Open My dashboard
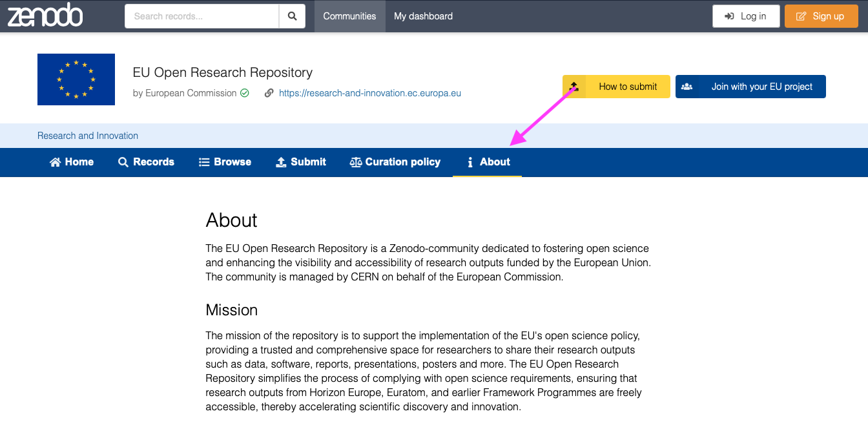868x429 pixels. coord(424,16)
